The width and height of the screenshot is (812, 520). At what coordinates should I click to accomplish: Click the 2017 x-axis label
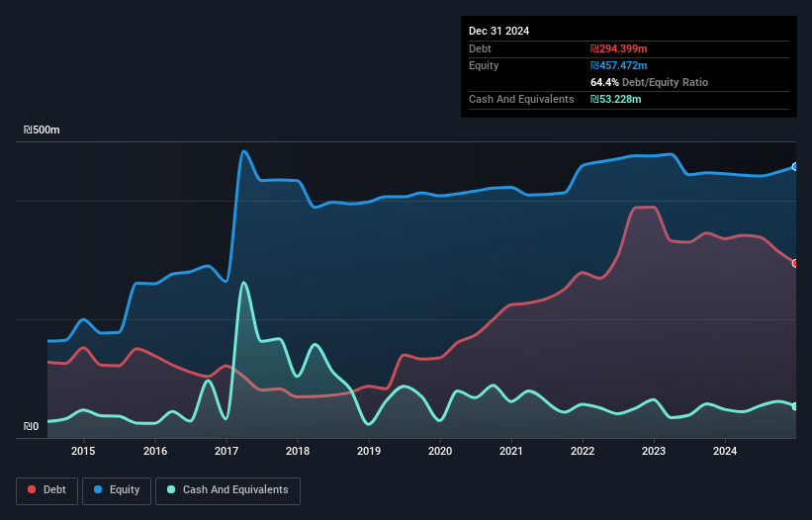[x=226, y=451]
